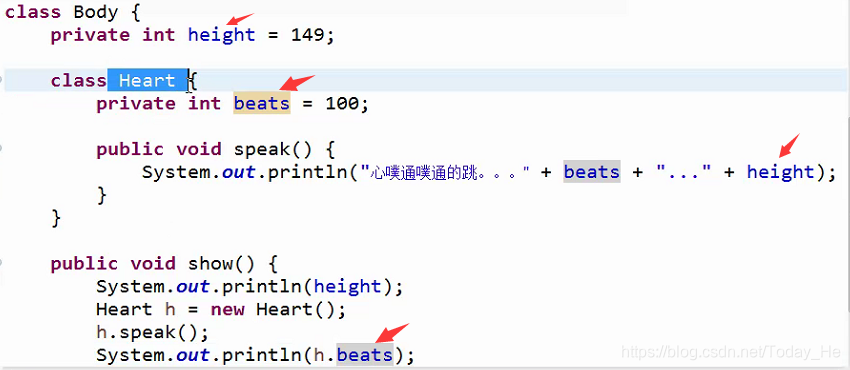This screenshot has height=370, width=850.
Task: Click "height" in println(height)
Action: point(347,287)
